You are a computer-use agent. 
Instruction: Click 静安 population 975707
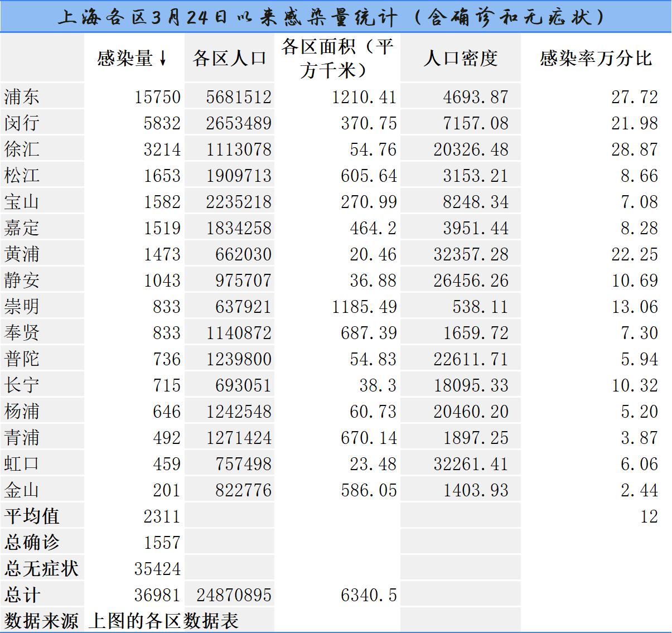click(x=244, y=281)
